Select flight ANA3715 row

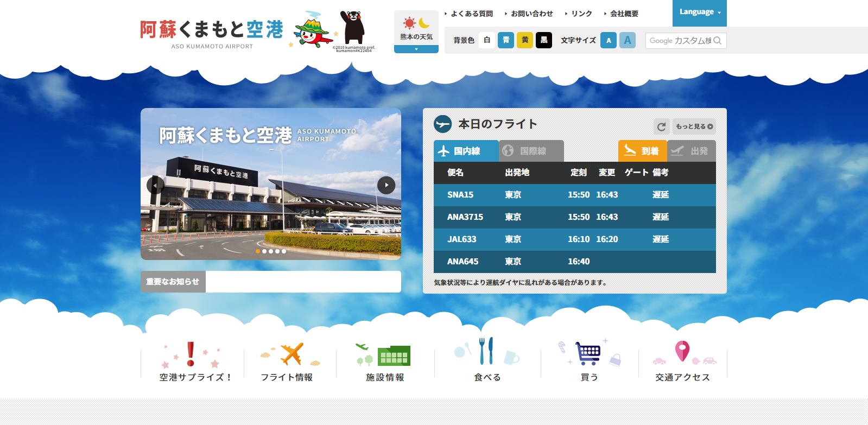[575, 217]
